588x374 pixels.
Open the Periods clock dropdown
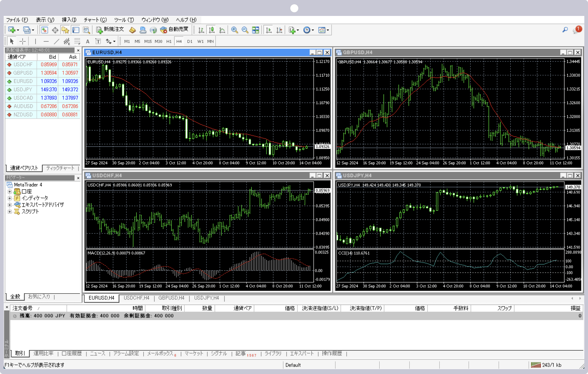pos(308,30)
